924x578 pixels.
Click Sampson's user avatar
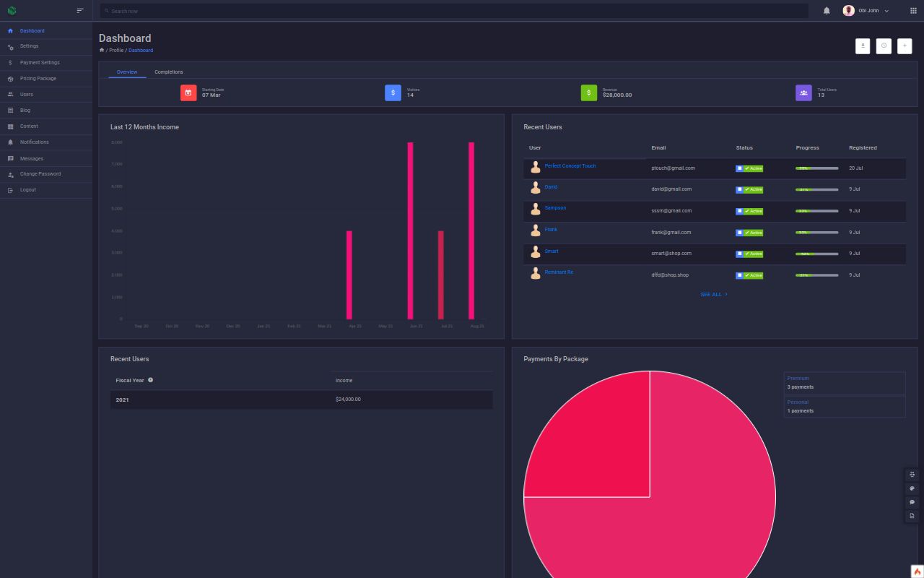point(536,210)
